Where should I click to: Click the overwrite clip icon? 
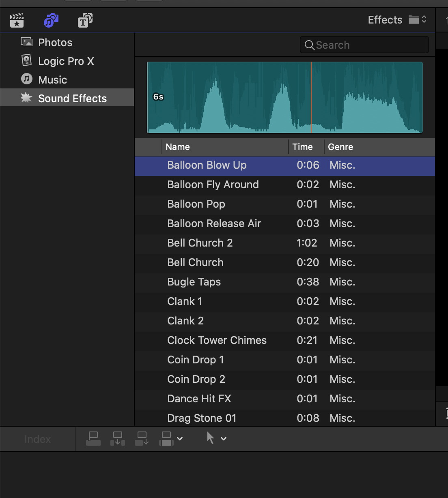[166, 438]
